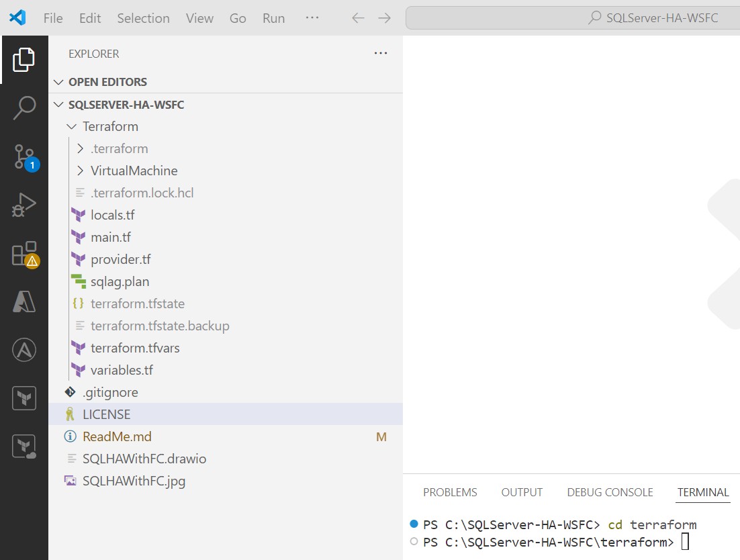Open Extensions view with warning badge

point(26,254)
